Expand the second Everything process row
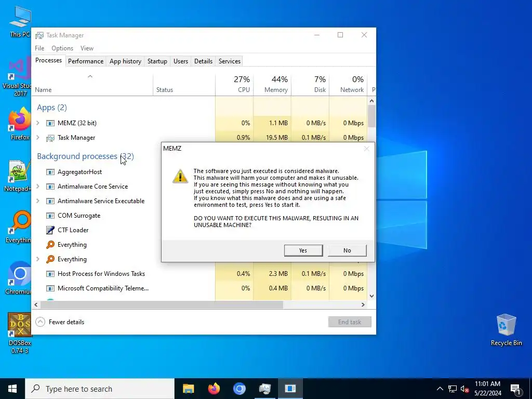 click(x=38, y=259)
